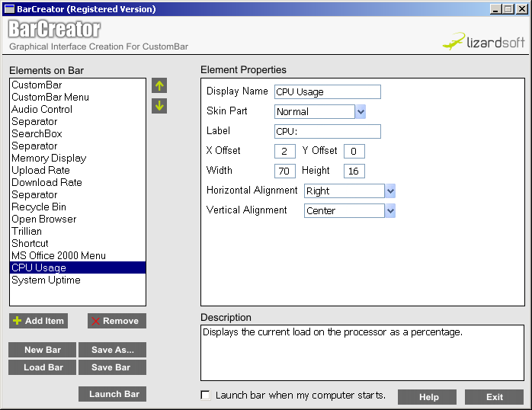Select System Uptime list item
Screen dimensions: 532x410
point(78,280)
